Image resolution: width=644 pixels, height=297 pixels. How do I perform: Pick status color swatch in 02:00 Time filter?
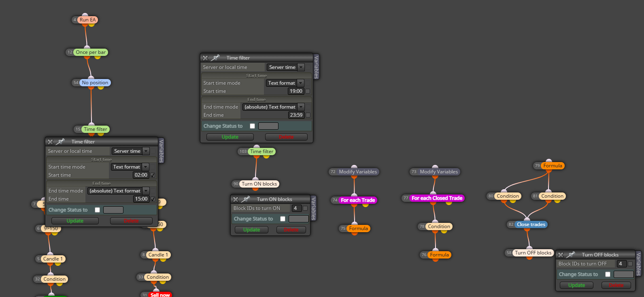point(113,210)
